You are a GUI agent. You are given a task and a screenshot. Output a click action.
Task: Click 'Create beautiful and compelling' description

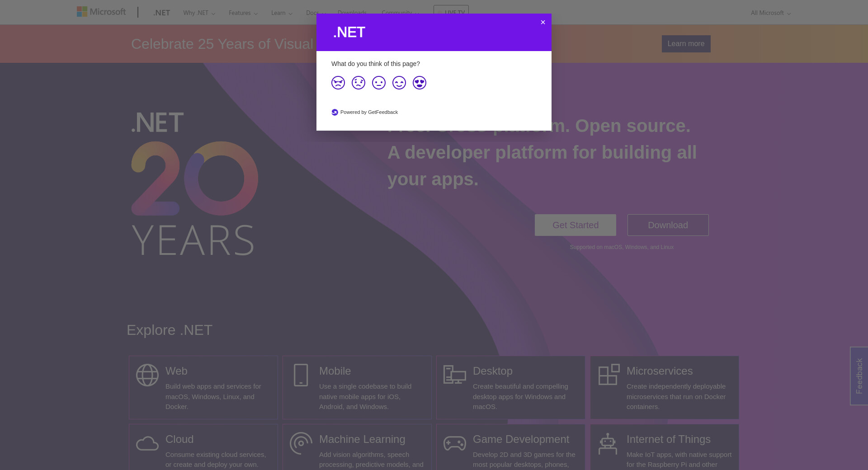520,396
